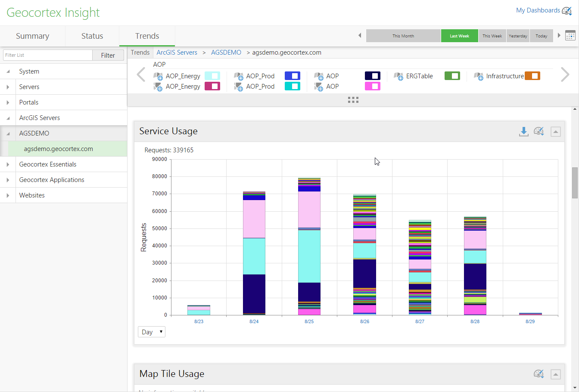Select the Yesterday time range
579x392 pixels.
[x=518, y=36]
